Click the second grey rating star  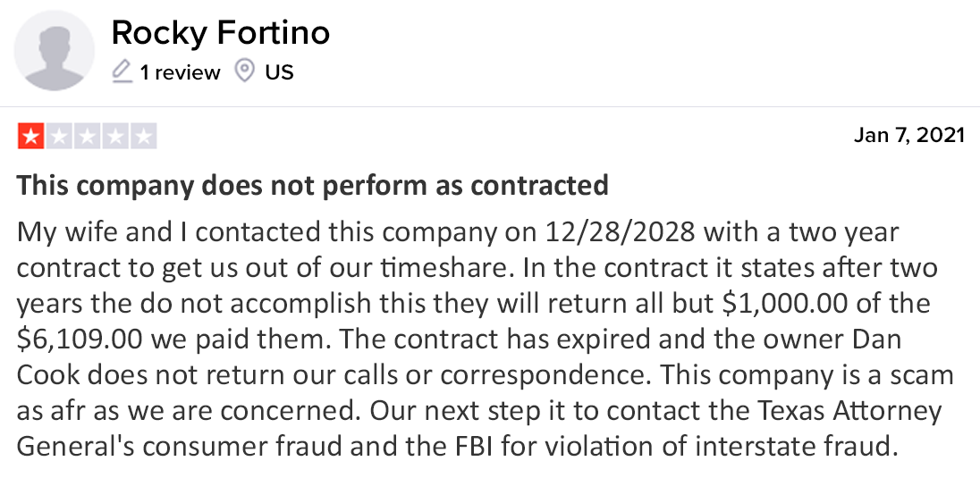click(x=59, y=136)
